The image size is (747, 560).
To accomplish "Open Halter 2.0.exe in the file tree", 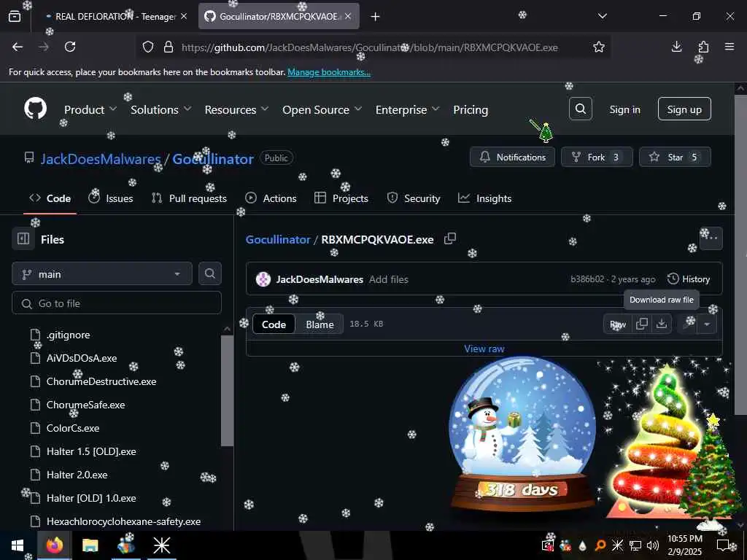I will pyautogui.click(x=77, y=474).
